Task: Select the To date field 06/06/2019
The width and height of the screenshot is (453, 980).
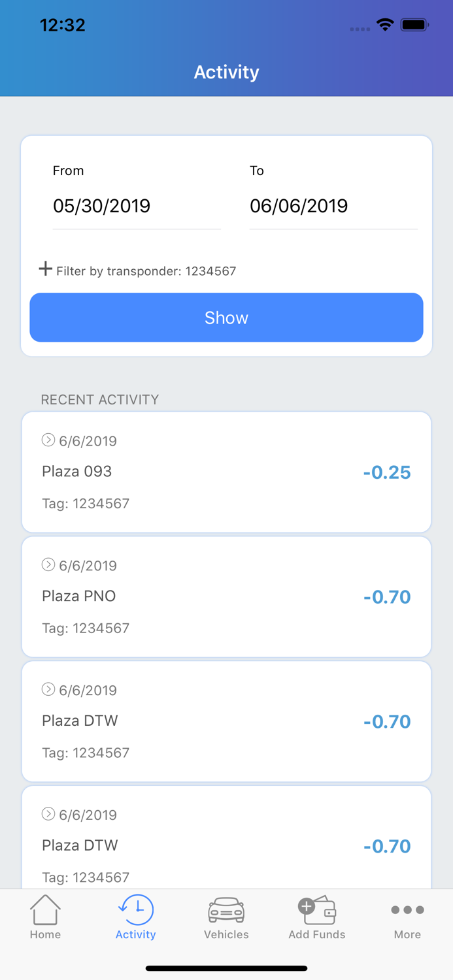Action: point(333,206)
